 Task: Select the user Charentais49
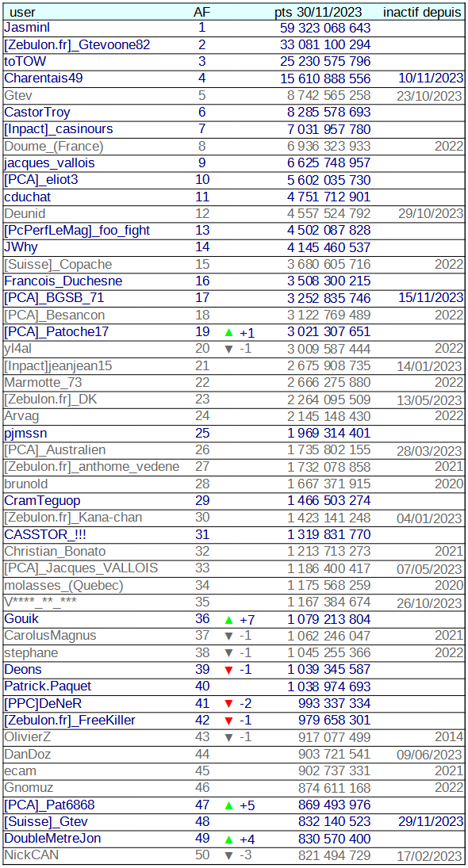[43, 78]
